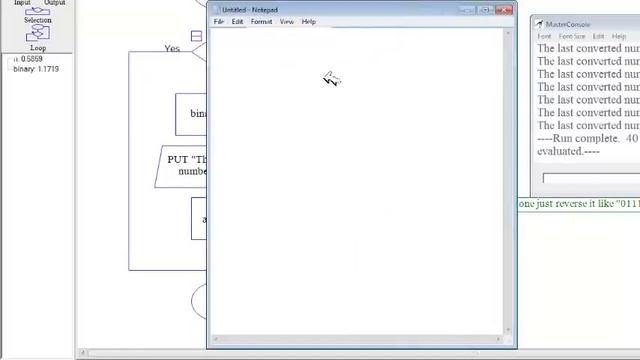Open the Notepad Help menu
This screenshot has width=640, height=360.
(309, 22)
